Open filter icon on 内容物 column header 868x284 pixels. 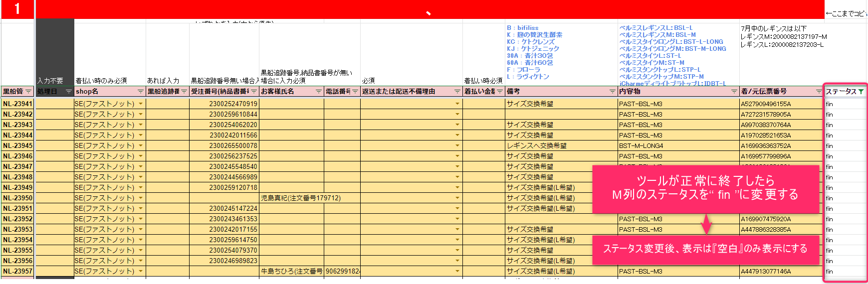(x=734, y=91)
